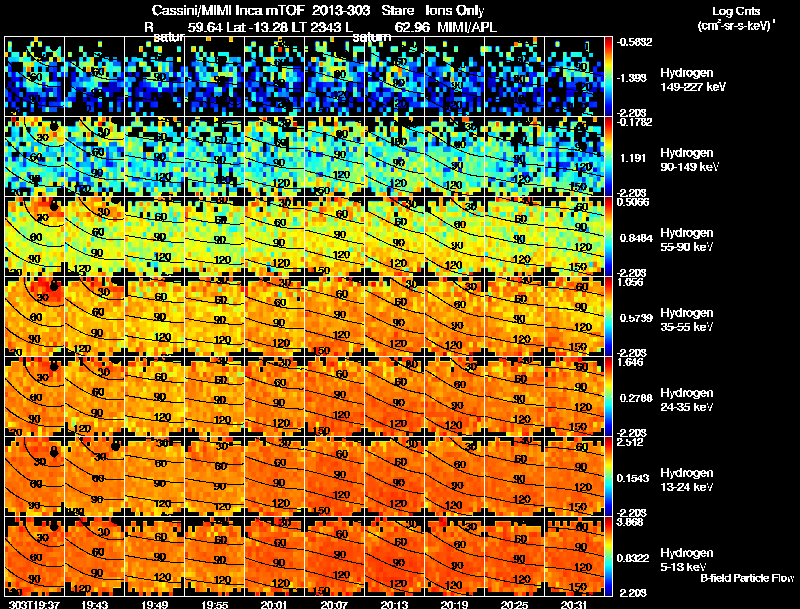Click the color bar beside Hydrogen 24-35 keV
The height and width of the screenshot is (609, 800).
coord(608,396)
